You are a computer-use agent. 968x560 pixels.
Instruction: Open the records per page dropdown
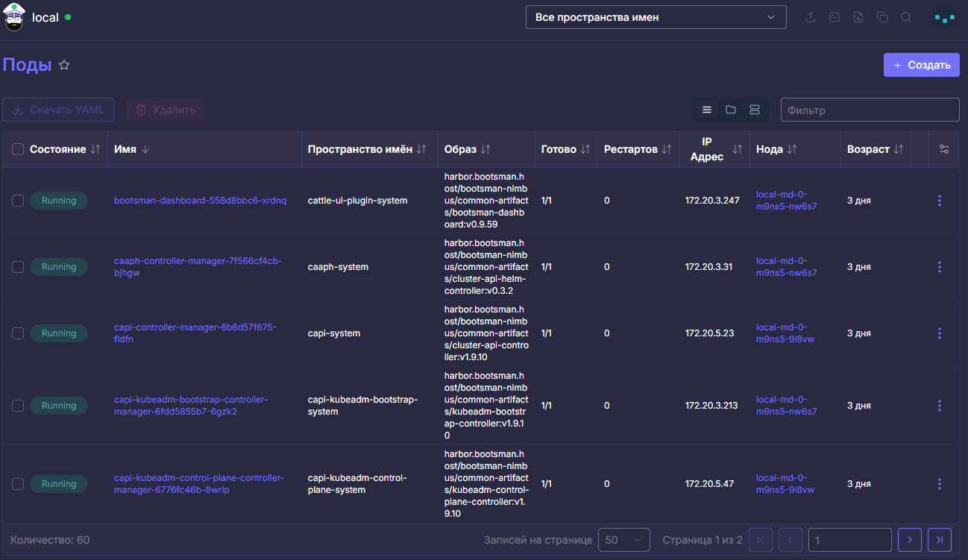(623, 540)
